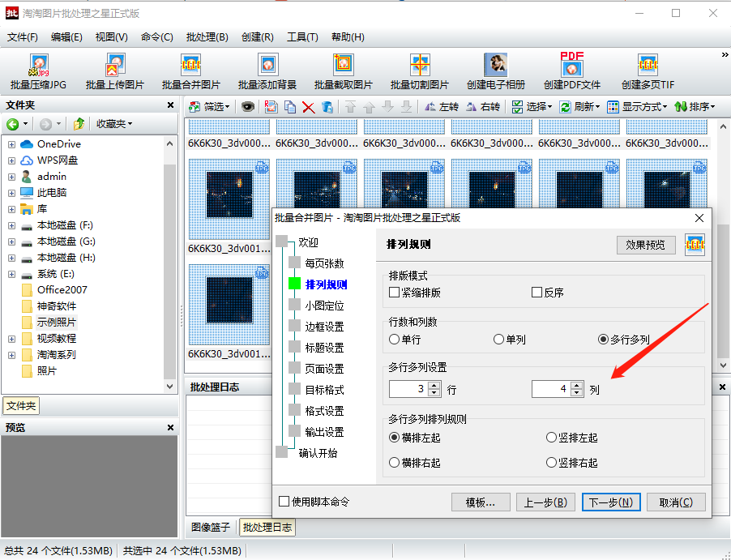Increase the 行 spinner value
Screen dimensions: 731x560
tap(434, 385)
